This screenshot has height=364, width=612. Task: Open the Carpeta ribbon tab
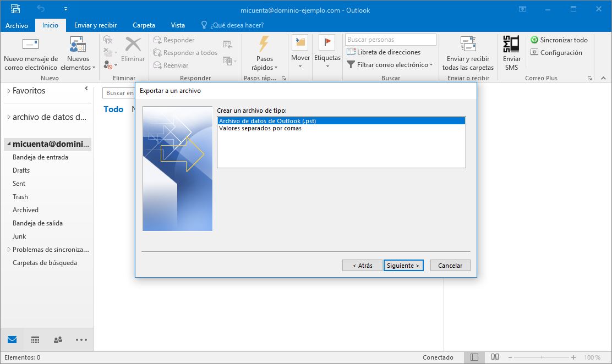click(144, 25)
